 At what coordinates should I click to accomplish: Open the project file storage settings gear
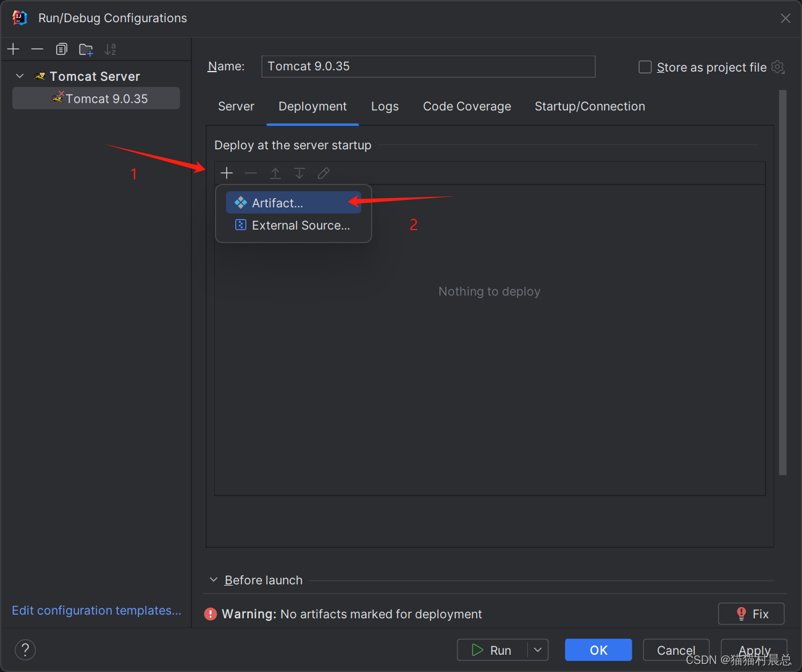pyautogui.click(x=778, y=67)
